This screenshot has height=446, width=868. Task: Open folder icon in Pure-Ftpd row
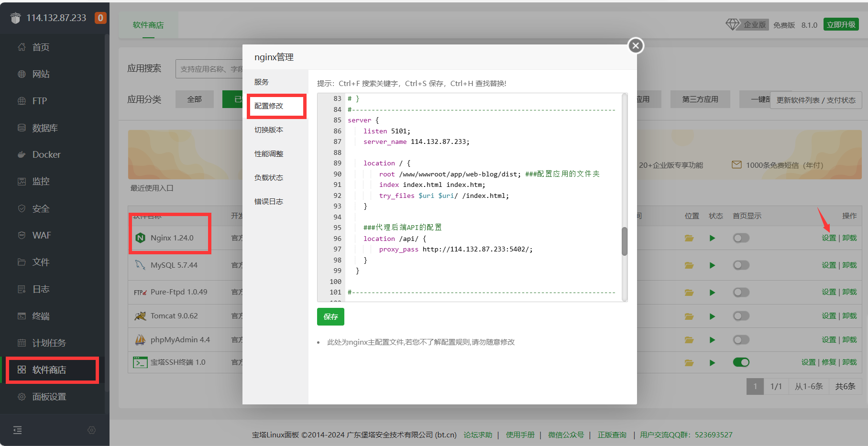click(689, 292)
